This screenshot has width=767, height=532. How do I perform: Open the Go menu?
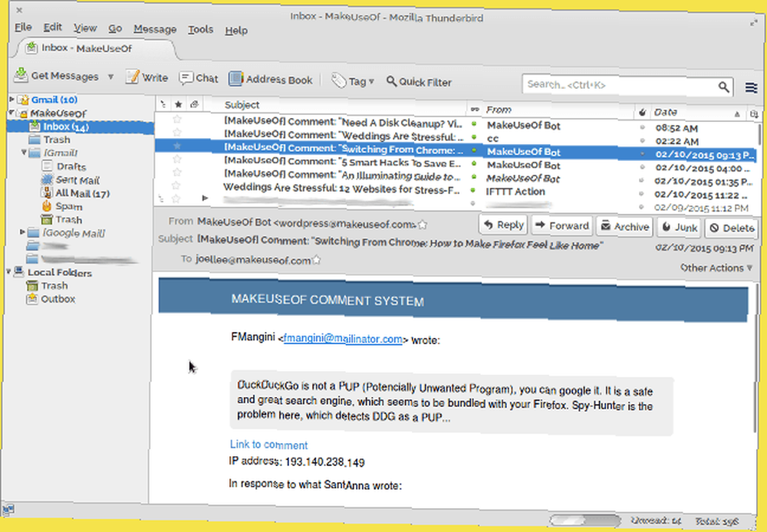coord(115,28)
